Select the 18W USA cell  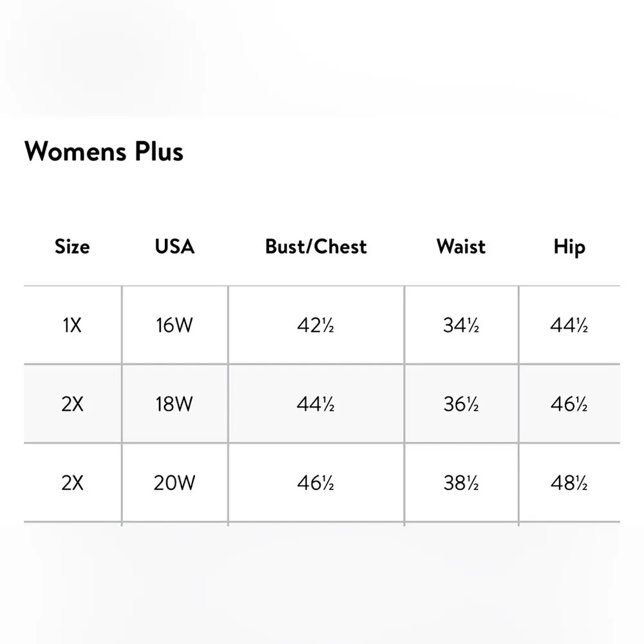tap(175, 404)
